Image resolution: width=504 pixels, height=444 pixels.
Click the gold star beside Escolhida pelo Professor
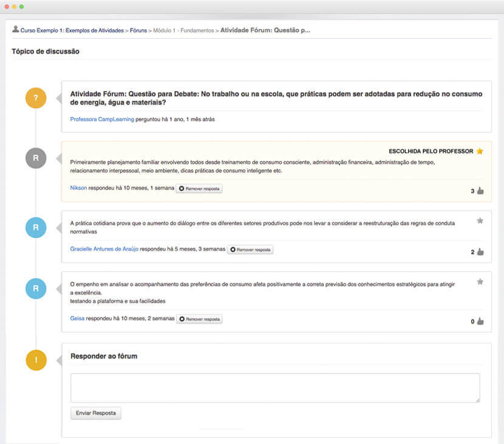point(480,151)
